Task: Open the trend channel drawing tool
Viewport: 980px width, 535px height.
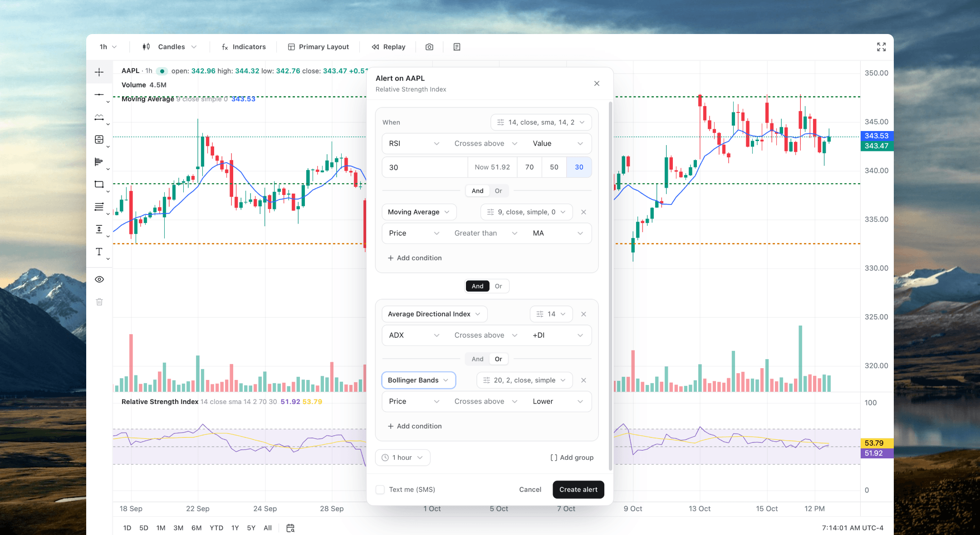Action: pyautogui.click(x=99, y=117)
